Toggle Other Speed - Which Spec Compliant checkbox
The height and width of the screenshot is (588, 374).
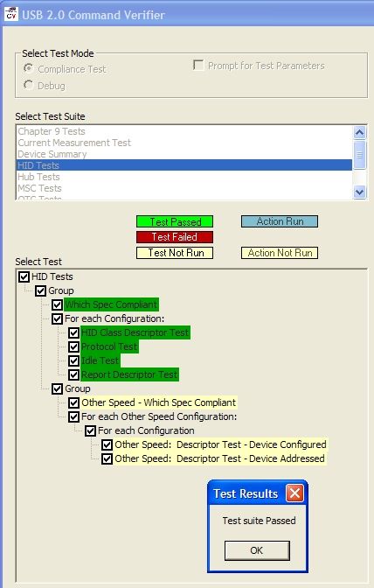(x=73, y=402)
